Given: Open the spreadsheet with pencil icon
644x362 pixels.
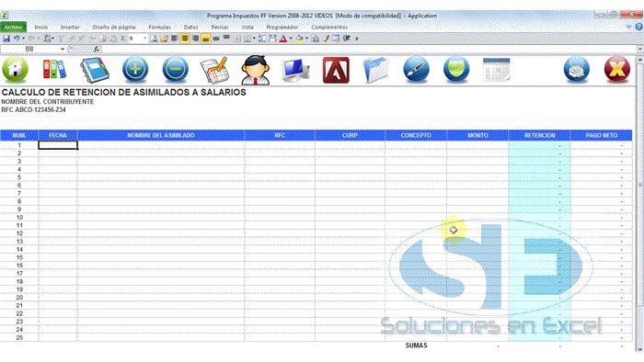Looking at the screenshot, I should pyautogui.click(x=214, y=70).
